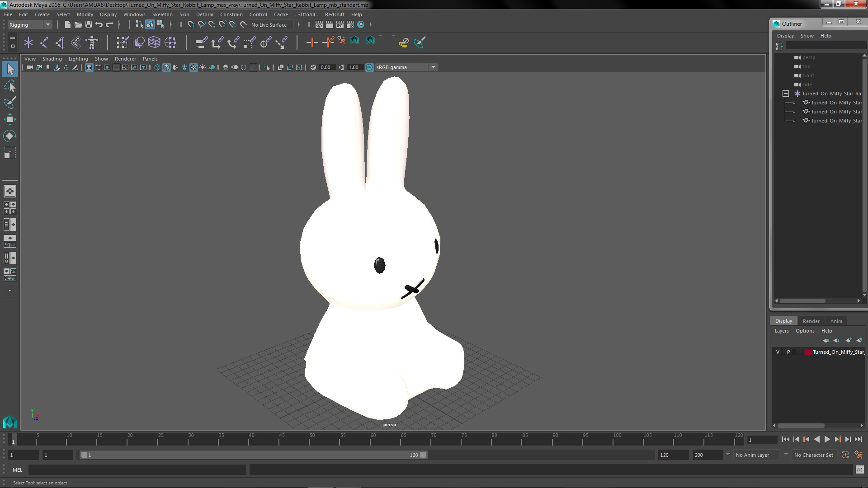Undo the last action via toolbar arrow
Viewport: 868px width, 488px height.
tap(99, 24)
